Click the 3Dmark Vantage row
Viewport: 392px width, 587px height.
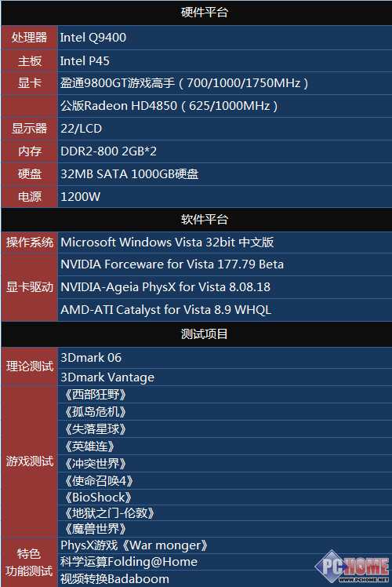(225, 377)
